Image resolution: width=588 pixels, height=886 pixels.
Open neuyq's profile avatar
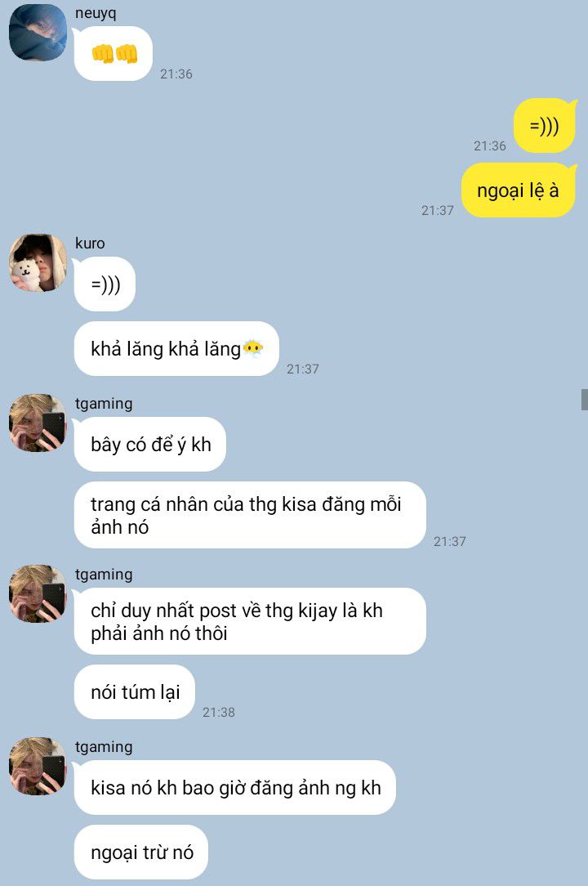click(38, 32)
